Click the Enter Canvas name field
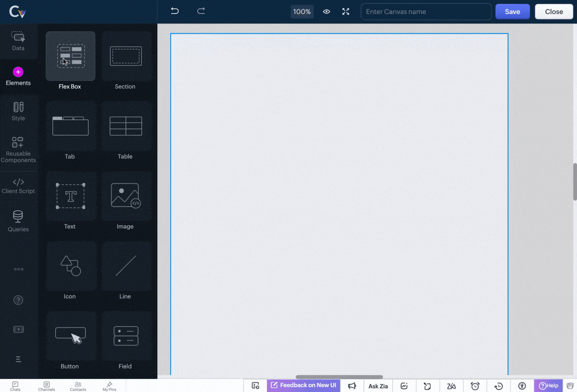Screen dimensions: 577x392 pyautogui.click(x=426, y=12)
